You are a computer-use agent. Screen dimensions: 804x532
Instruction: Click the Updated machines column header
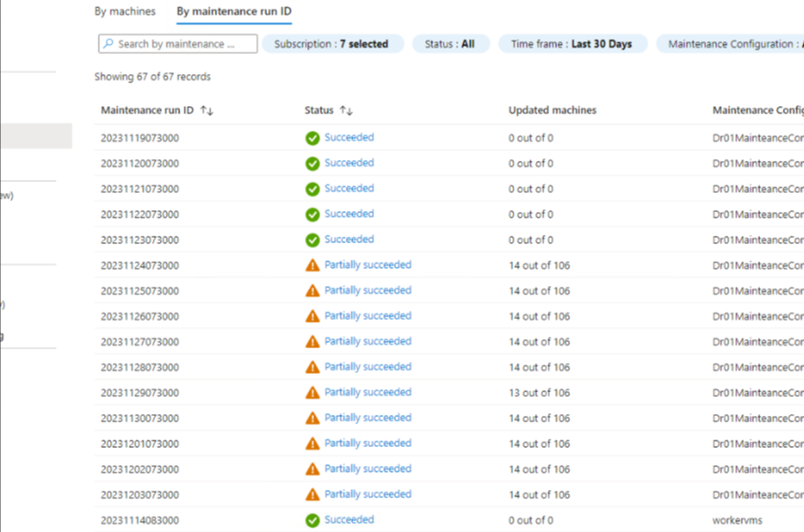(x=552, y=111)
